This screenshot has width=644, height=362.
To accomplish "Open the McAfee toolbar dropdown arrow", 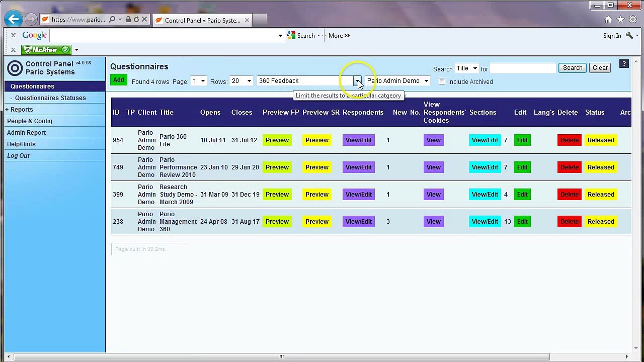I will coord(76,50).
